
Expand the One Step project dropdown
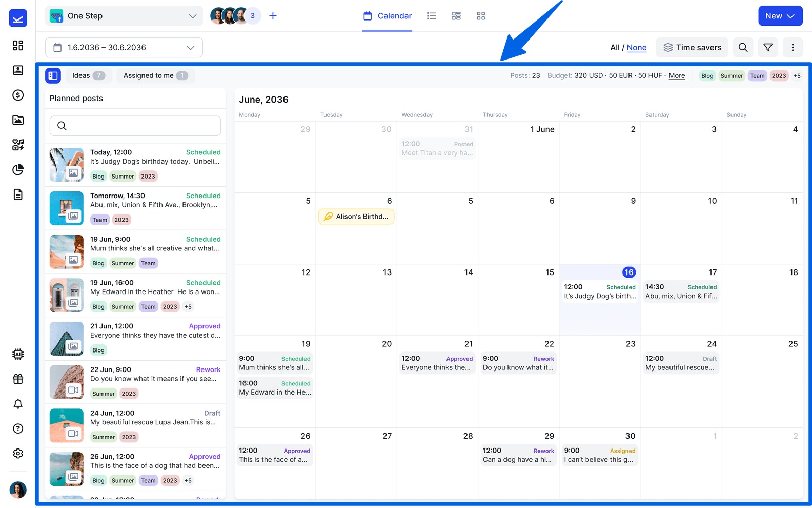click(124, 16)
